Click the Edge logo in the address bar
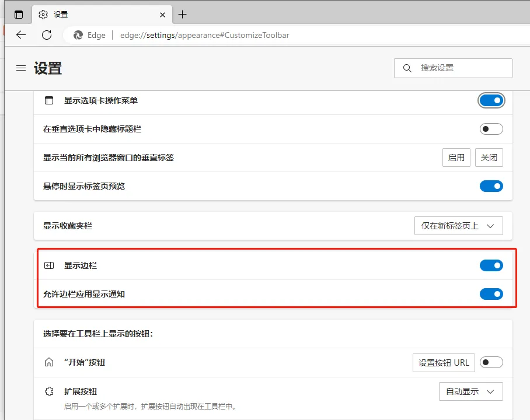 [78, 35]
